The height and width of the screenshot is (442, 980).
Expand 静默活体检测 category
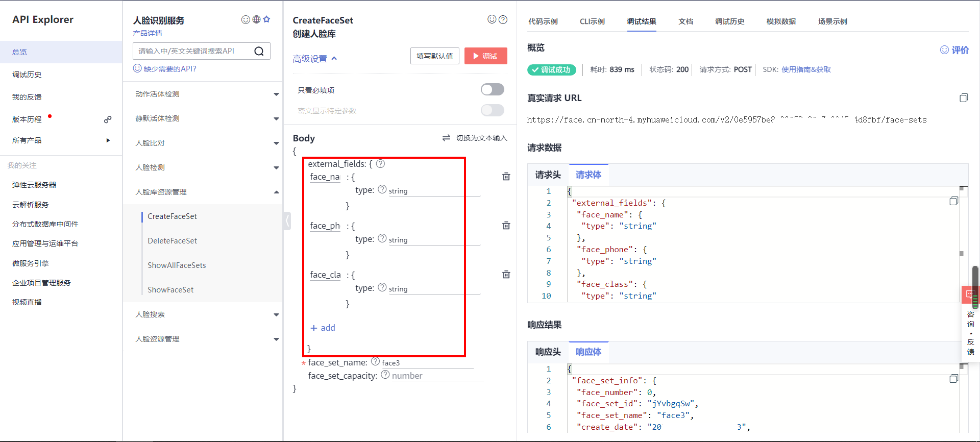tap(276, 119)
